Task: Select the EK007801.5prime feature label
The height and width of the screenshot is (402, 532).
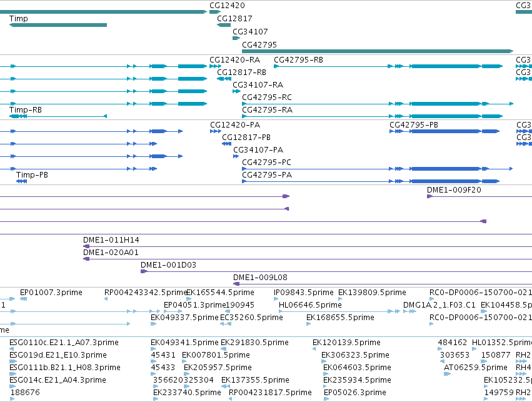Action: 216,355
